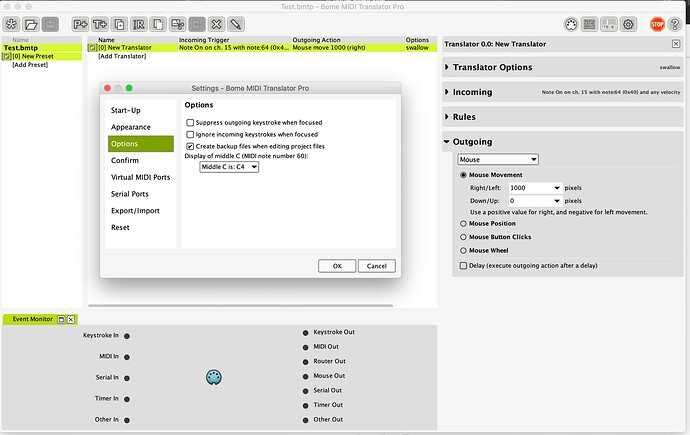The height and width of the screenshot is (435, 690).
Task: Click the Event Monitor tab label
Action: 33,319
